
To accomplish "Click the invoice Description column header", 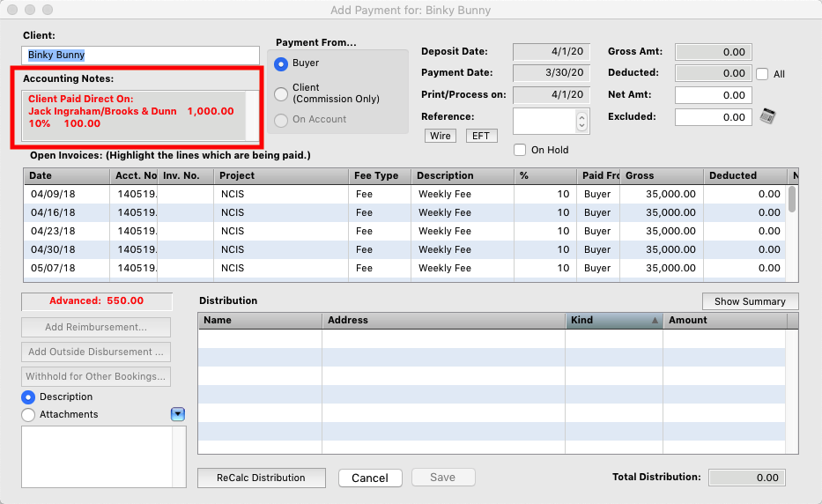I will [x=463, y=175].
